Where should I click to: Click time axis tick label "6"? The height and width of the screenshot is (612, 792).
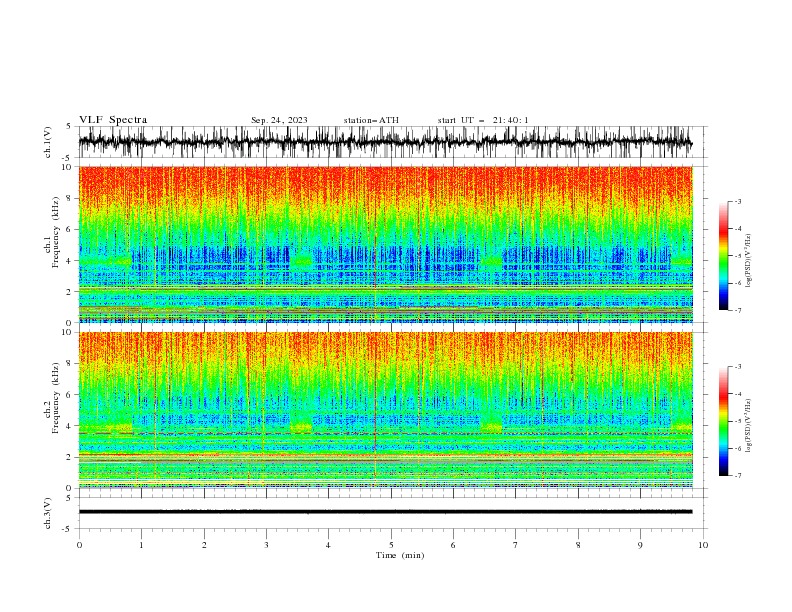click(453, 545)
